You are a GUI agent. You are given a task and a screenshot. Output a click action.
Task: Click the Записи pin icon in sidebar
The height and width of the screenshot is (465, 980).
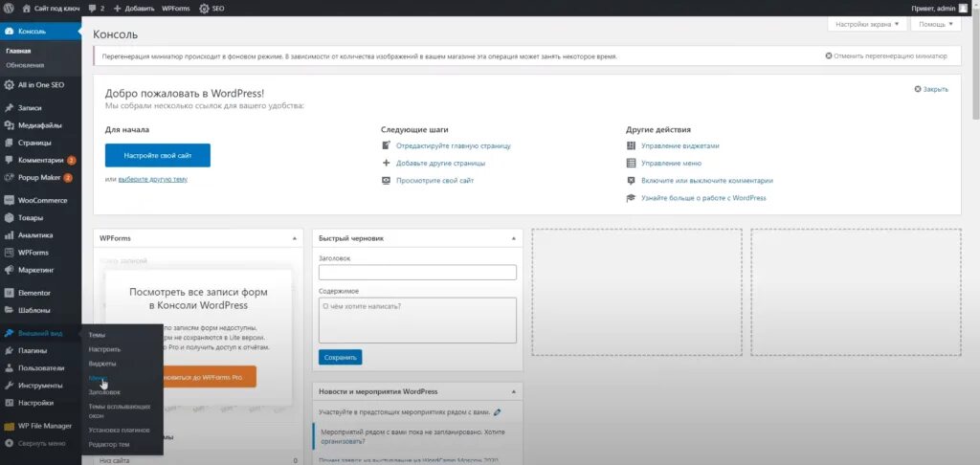coord(10,108)
